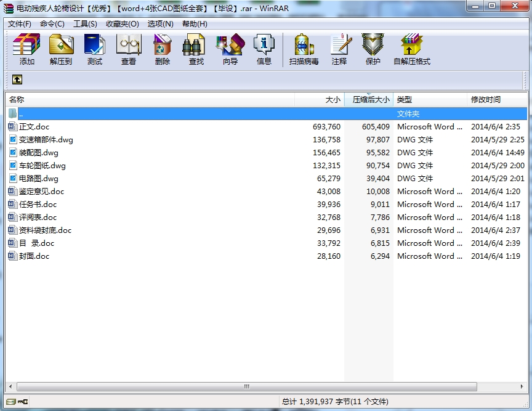532x411 pixels.
Task: Open the Commands (命令) menu
Action: tap(52, 24)
